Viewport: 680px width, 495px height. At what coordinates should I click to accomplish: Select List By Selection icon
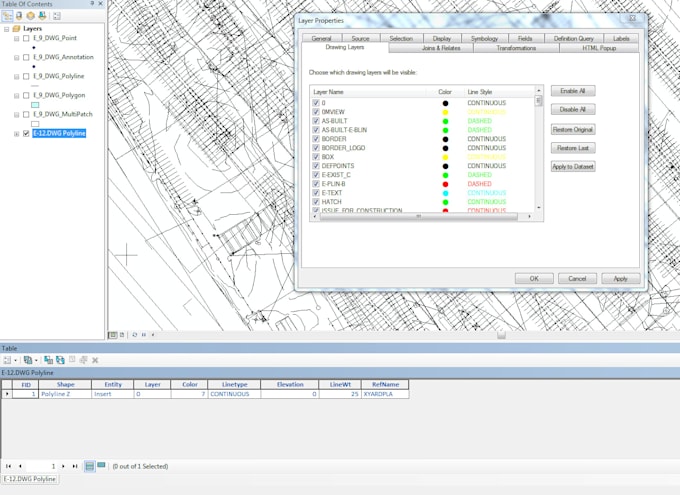click(x=42, y=16)
